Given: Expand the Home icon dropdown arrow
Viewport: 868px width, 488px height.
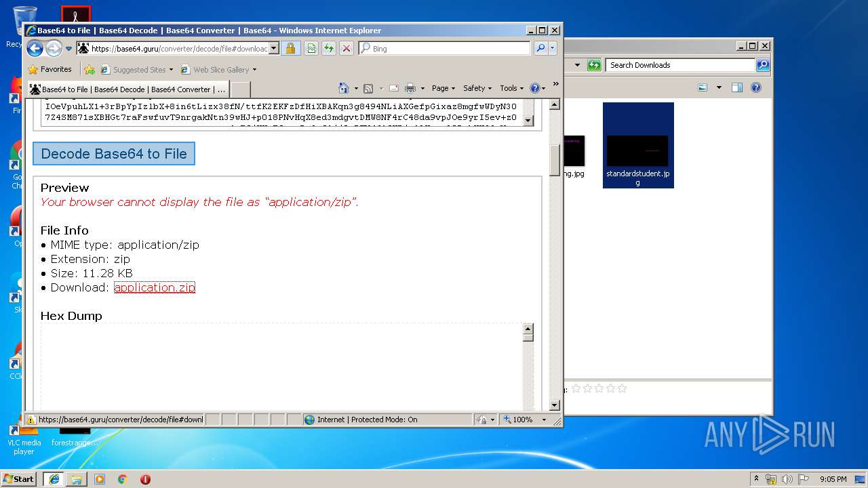Looking at the screenshot, I should point(356,88).
